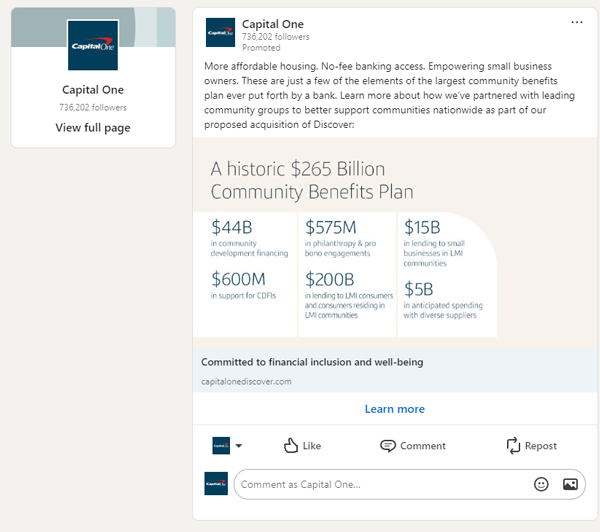Viewport: 600px width, 532px height.
Task: Open the Committed to financial inclusion headline
Action: [x=312, y=362]
